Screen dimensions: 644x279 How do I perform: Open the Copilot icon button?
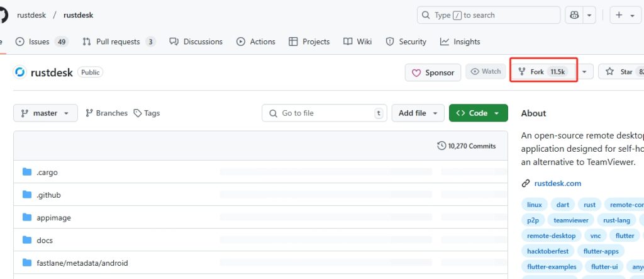574,15
